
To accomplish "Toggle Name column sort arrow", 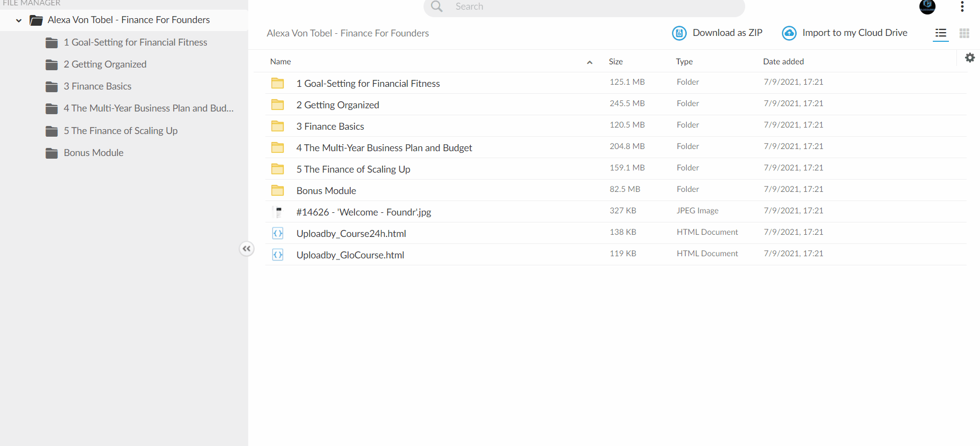I will click(x=590, y=62).
